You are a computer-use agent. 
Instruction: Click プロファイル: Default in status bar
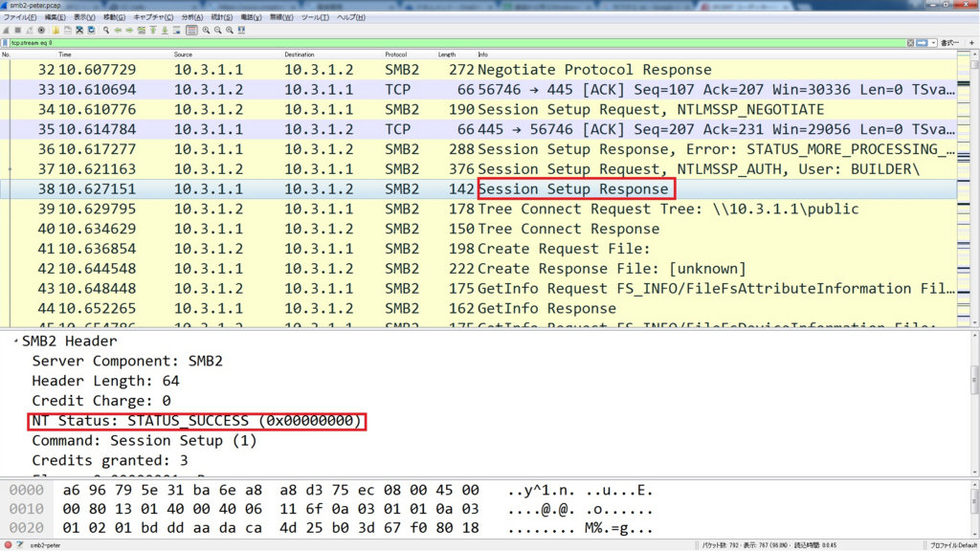click(x=952, y=545)
